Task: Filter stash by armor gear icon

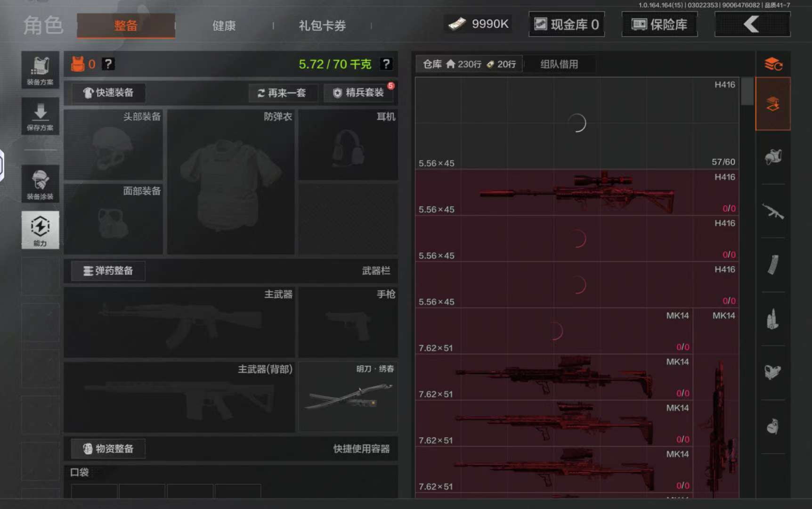Action: tap(773, 157)
